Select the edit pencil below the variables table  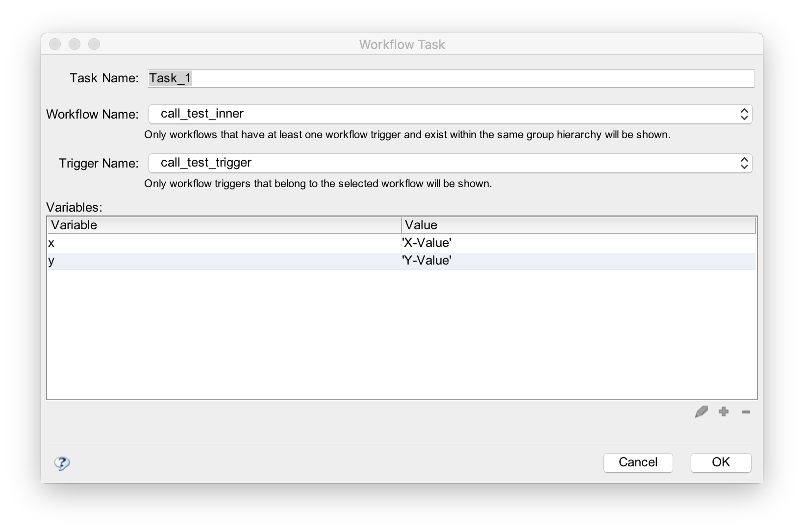point(701,412)
